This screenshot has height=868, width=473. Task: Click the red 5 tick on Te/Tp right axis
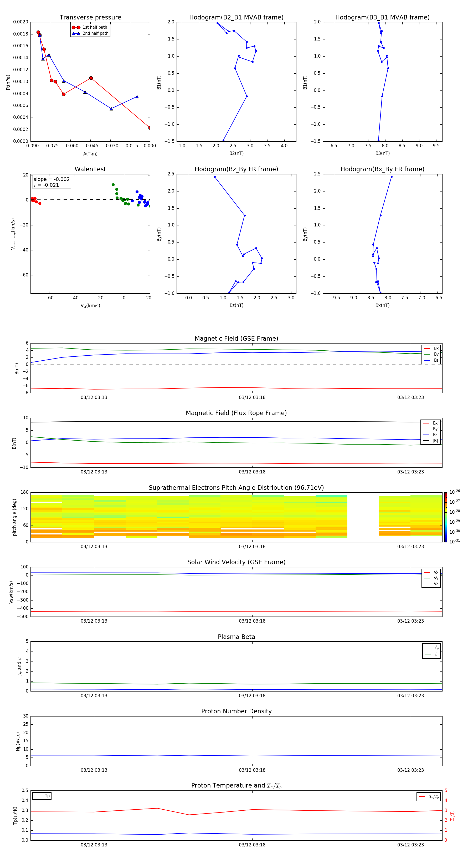click(x=446, y=790)
